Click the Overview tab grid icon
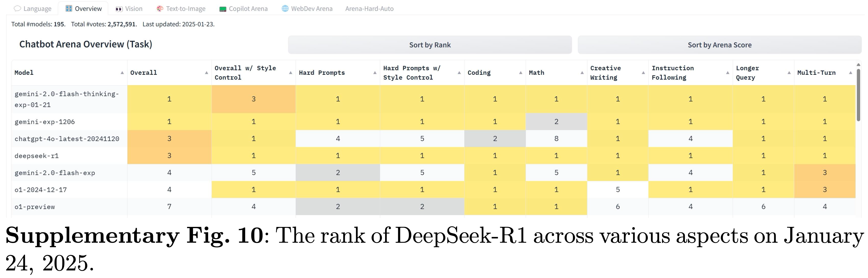 pyautogui.click(x=69, y=9)
